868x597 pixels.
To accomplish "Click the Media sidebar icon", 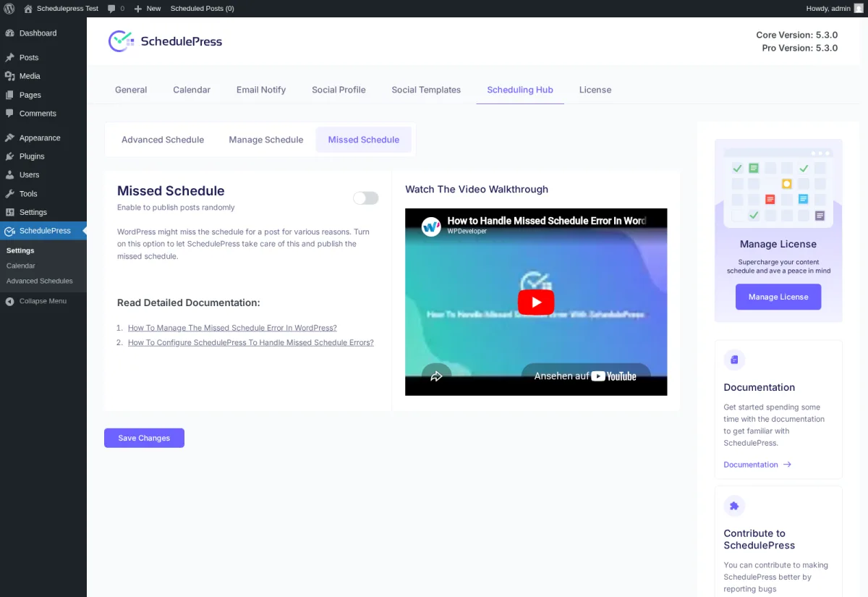I will coord(9,76).
